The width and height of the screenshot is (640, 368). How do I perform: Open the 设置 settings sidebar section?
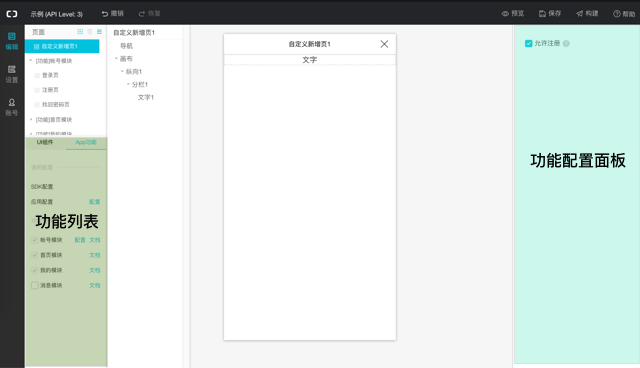pos(11,74)
